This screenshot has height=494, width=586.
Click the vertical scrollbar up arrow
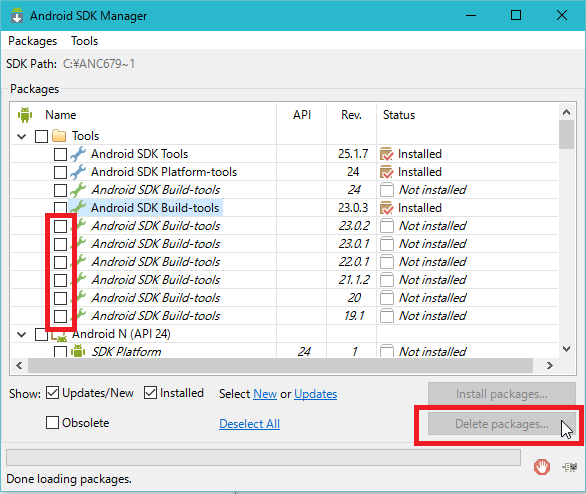tap(567, 112)
